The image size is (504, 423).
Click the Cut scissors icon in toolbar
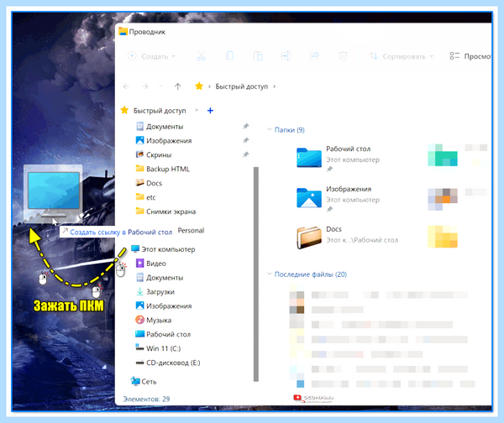202,56
